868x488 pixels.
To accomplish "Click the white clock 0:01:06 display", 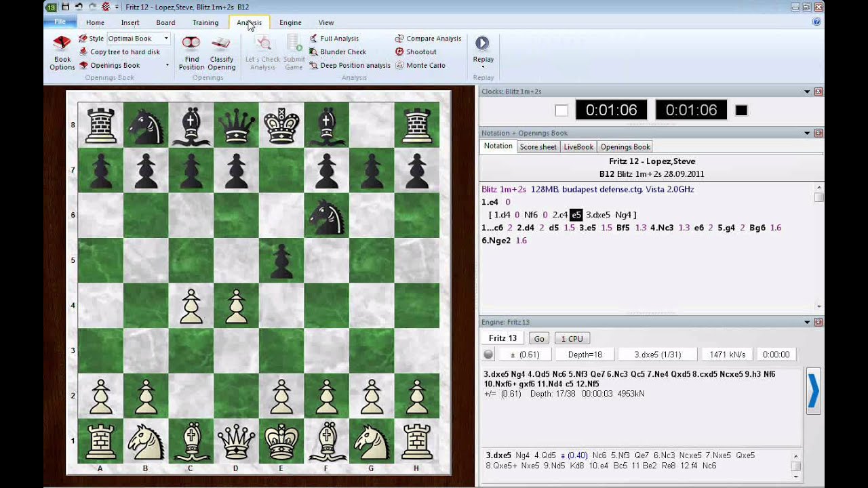I will coord(611,110).
